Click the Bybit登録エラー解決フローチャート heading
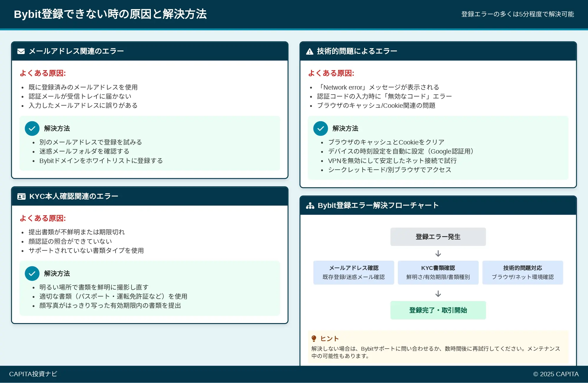The image size is (588, 383). pyautogui.click(x=378, y=205)
